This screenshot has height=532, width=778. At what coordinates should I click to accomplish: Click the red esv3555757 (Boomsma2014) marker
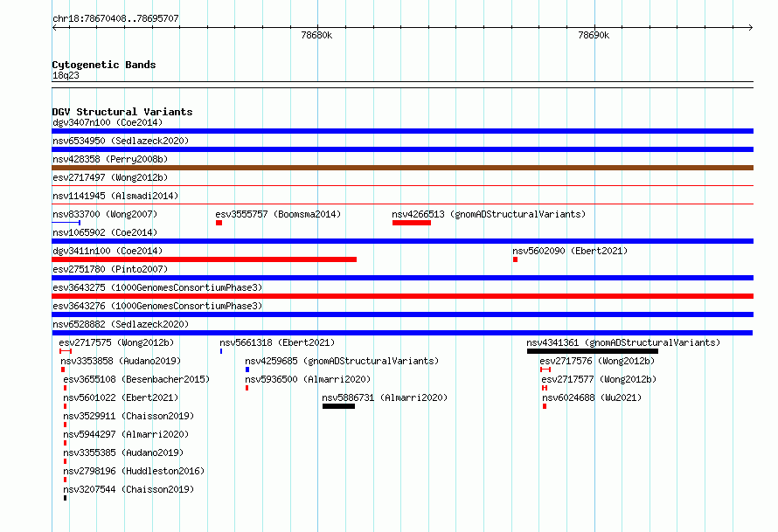pos(219,223)
